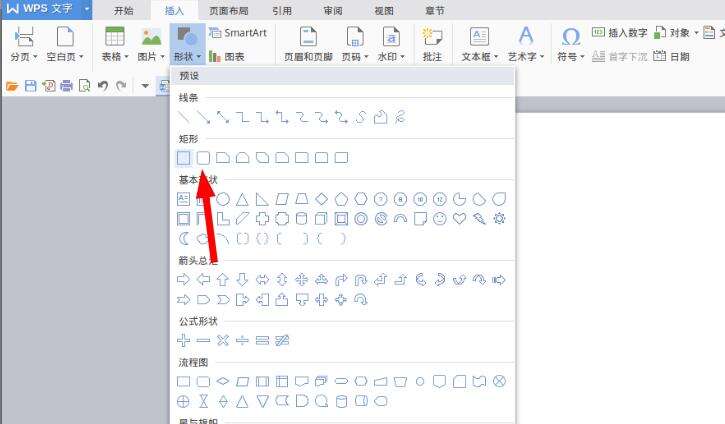Open the quick access toolbar customize arrow
The height and width of the screenshot is (424, 725).
coord(145,86)
